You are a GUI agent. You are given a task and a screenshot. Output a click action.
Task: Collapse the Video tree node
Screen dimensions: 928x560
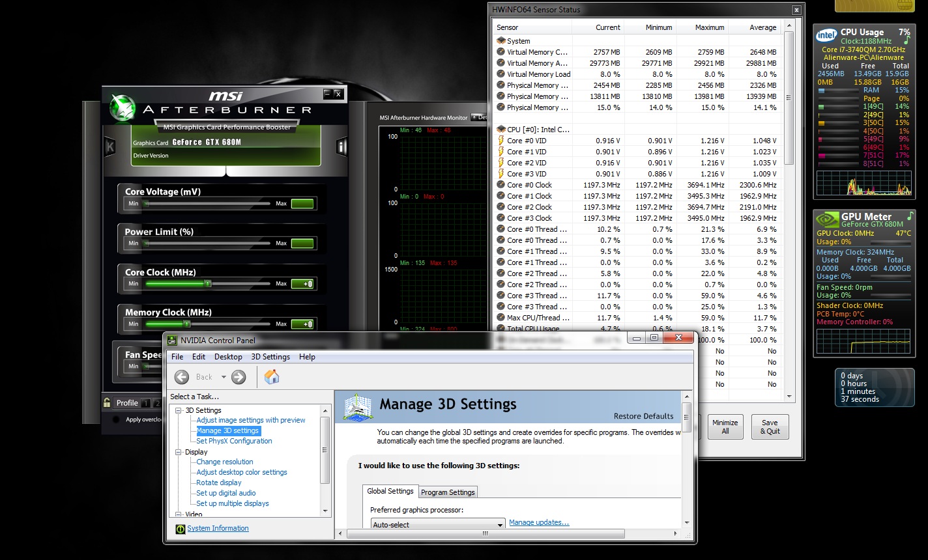pyautogui.click(x=179, y=514)
